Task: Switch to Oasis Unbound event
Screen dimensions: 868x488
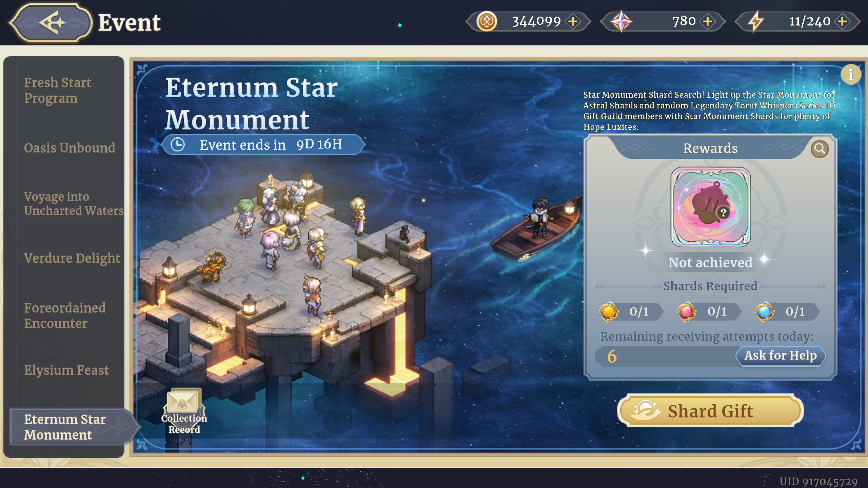Action: pos(69,148)
